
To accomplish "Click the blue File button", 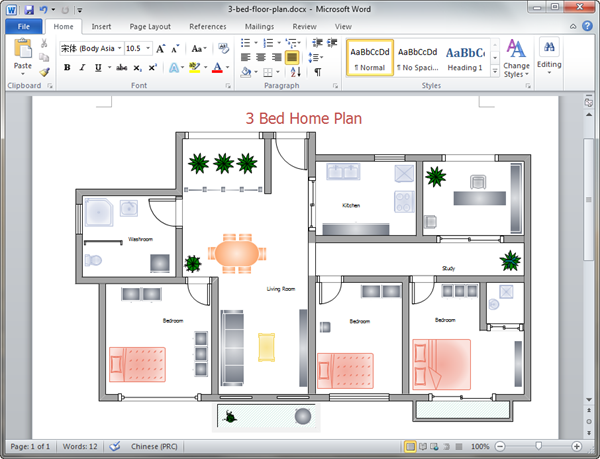I will (x=23, y=26).
